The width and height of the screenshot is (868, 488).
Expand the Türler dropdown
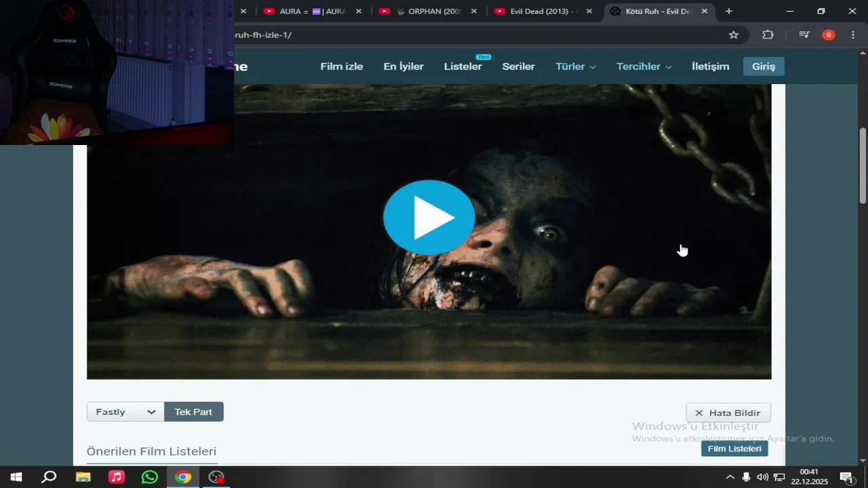pos(576,66)
